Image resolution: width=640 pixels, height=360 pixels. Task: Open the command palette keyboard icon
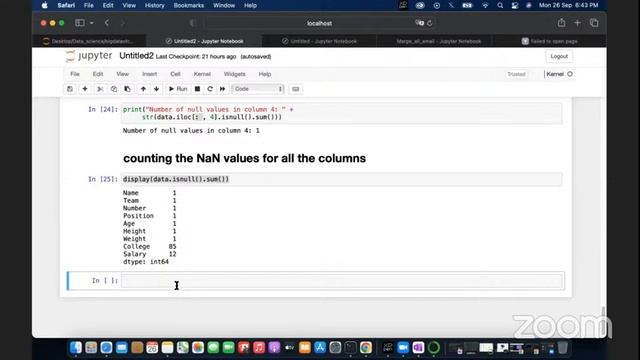[296, 89]
